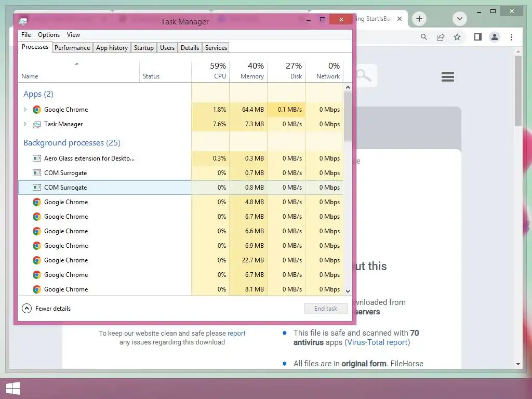The image size is (532, 399).
Task: Click the icon of the highlighted COM Surrogate row
Action: (x=37, y=187)
